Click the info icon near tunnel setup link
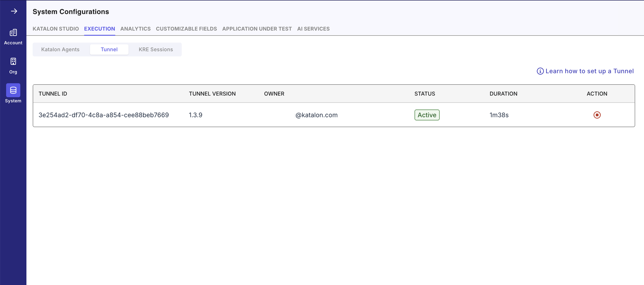The height and width of the screenshot is (285, 644). pyautogui.click(x=540, y=71)
